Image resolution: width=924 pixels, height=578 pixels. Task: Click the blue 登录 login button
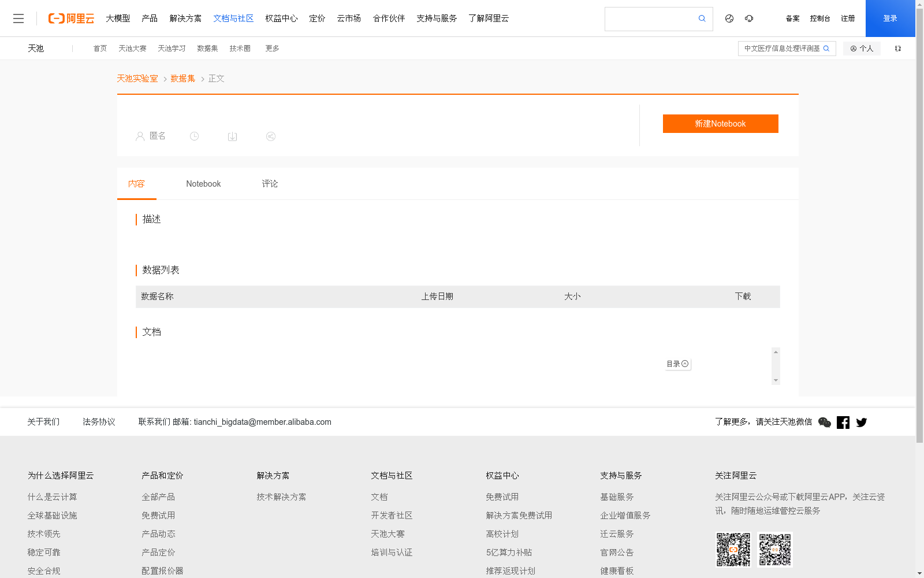click(x=890, y=18)
